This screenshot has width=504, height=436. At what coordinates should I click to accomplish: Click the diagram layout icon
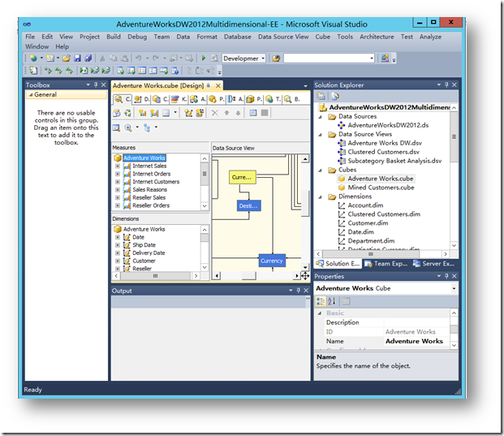pyautogui.click(x=147, y=127)
